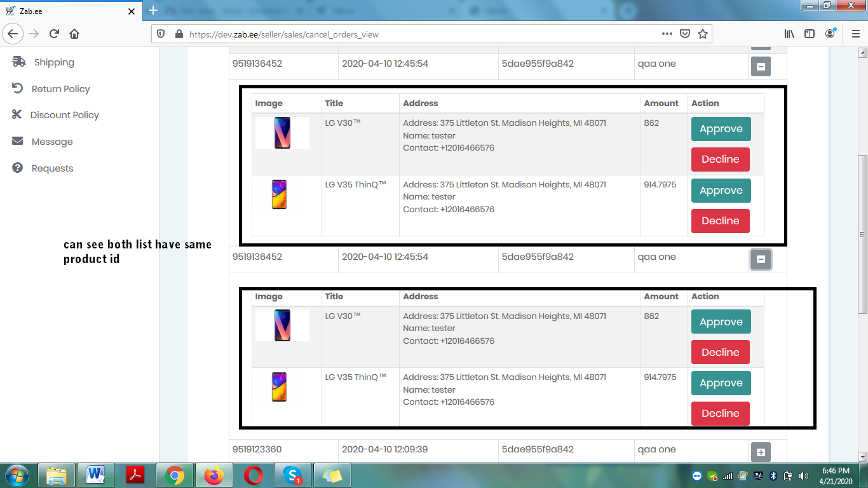Launch Opera browser from taskbar
Screen dimensions: 868x488
tap(254, 475)
